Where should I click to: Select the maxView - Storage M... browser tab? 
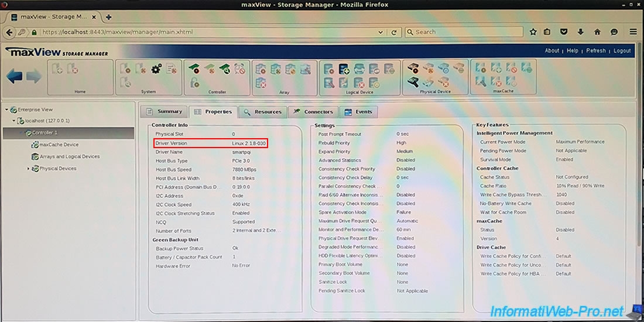pos(54,17)
